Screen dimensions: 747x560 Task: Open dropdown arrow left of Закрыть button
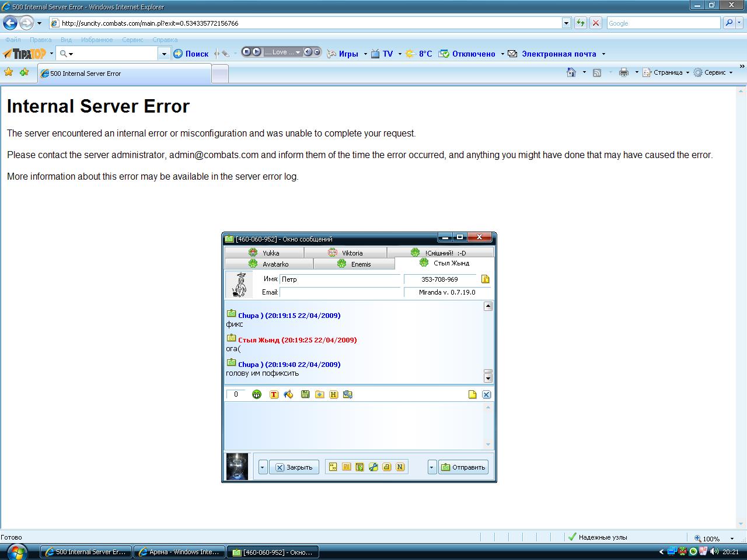263,467
